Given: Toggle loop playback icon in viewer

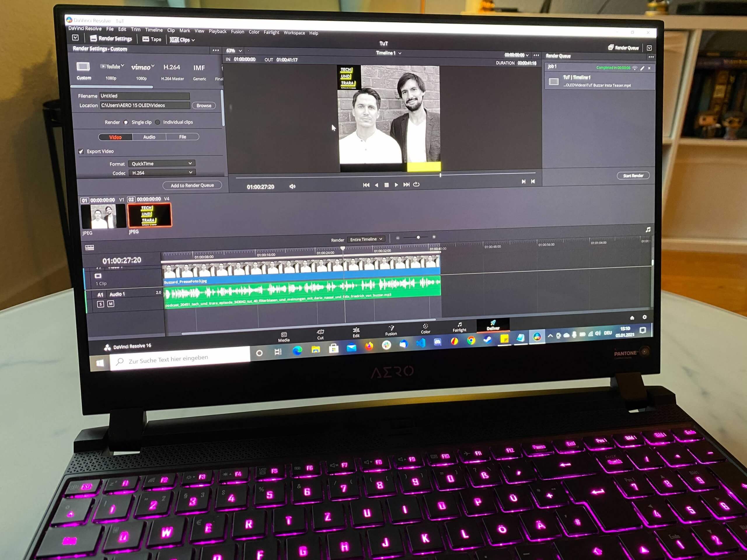Looking at the screenshot, I should tap(416, 184).
